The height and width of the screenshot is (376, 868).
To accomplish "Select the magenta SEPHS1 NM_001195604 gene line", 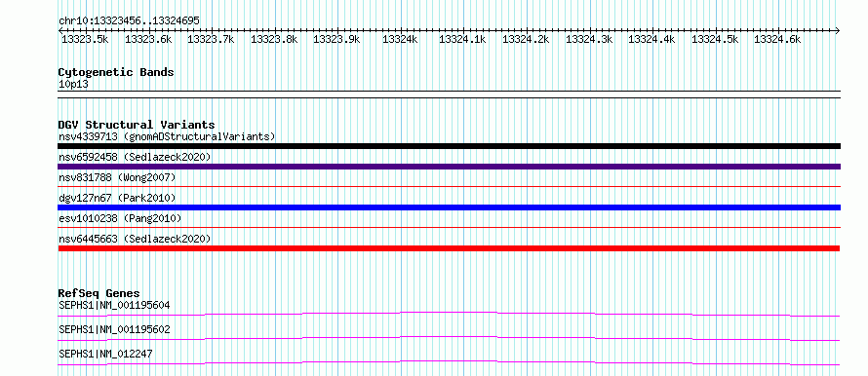I will point(449,314).
